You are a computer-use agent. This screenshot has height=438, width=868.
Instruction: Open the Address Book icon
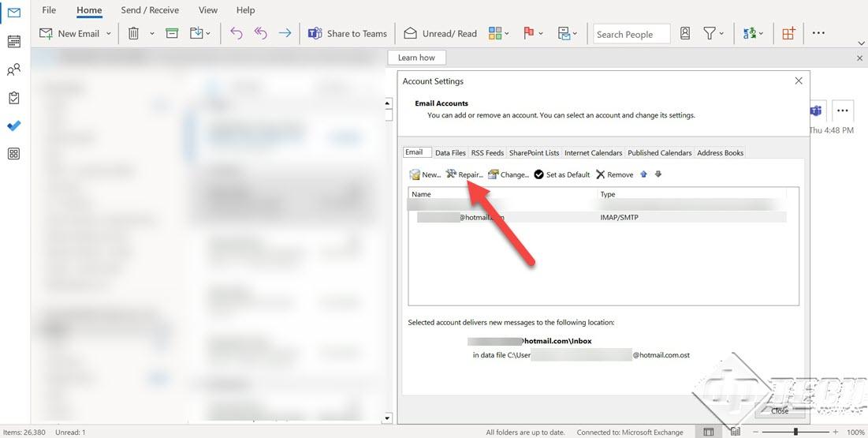(x=685, y=34)
